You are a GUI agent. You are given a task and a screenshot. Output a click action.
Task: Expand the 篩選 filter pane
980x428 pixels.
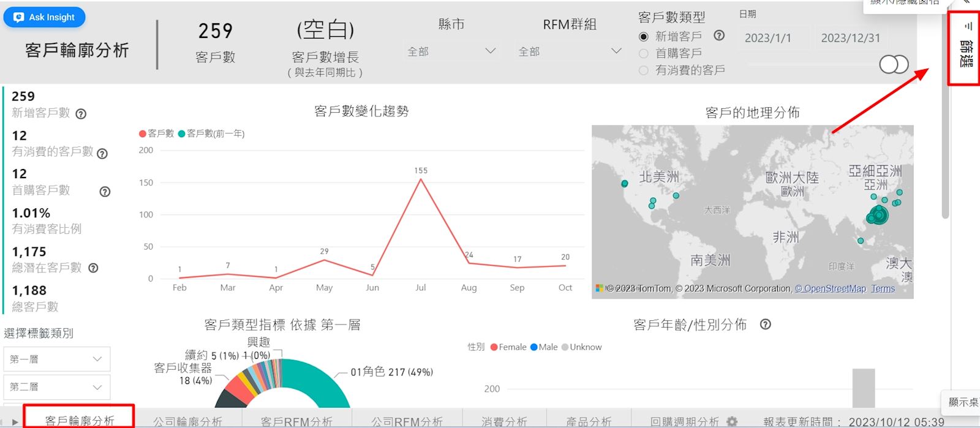click(966, 53)
